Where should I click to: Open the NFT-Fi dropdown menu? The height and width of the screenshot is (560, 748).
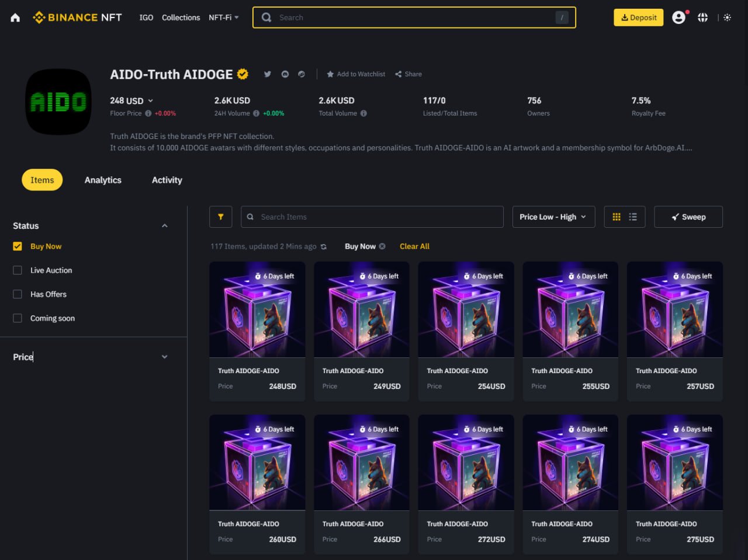[224, 18]
